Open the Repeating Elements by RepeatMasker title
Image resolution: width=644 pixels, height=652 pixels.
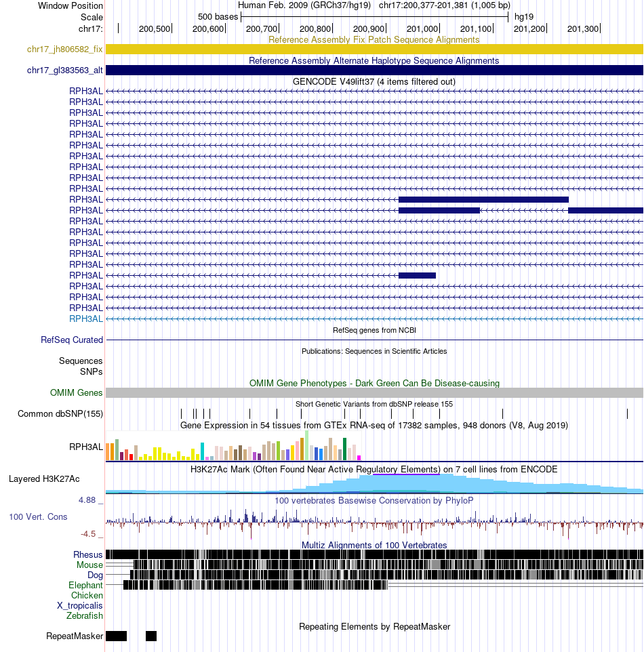374,627
